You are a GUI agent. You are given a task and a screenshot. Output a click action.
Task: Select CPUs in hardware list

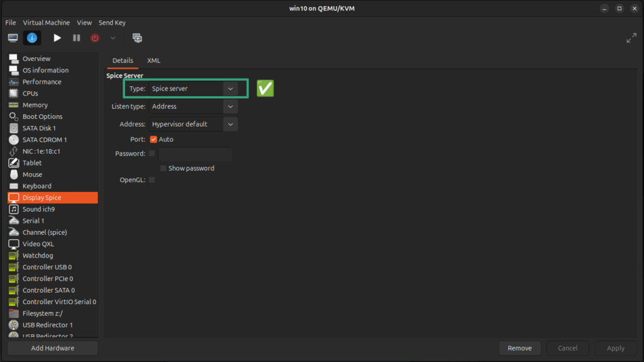pyautogui.click(x=53, y=93)
